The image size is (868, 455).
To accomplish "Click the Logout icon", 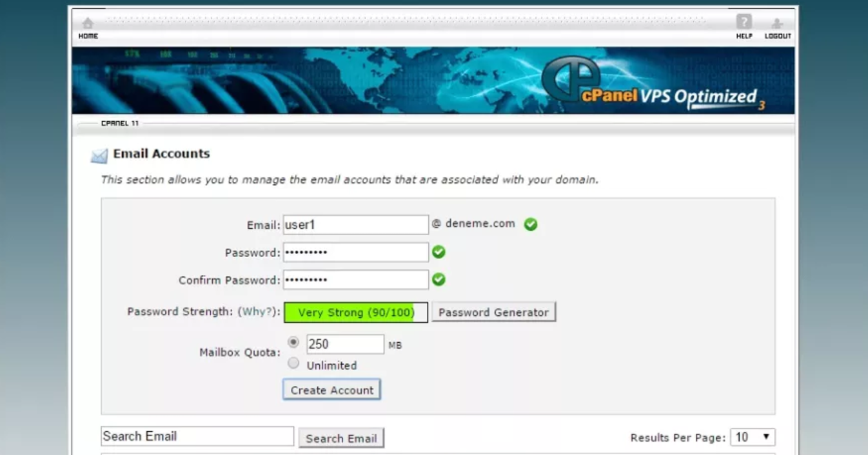I will (x=777, y=24).
